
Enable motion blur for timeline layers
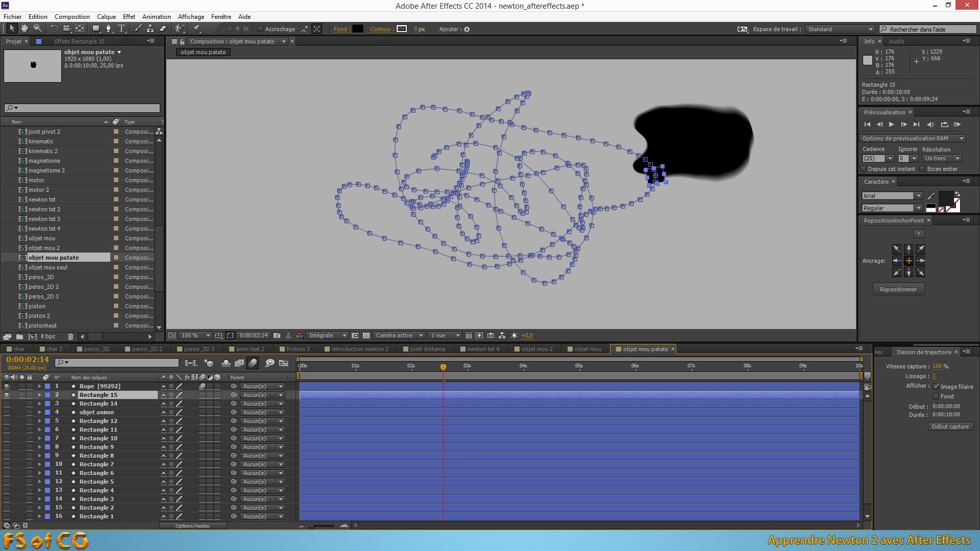253,363
